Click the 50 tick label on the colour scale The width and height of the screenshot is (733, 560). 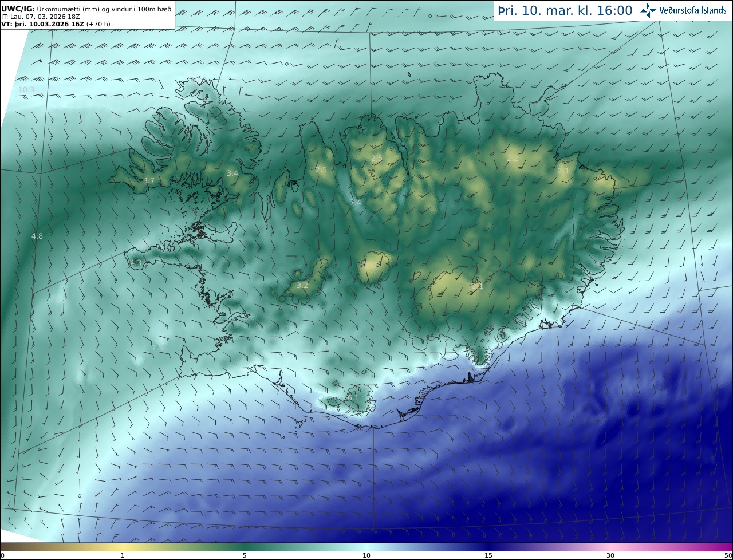tap(728, 555)
